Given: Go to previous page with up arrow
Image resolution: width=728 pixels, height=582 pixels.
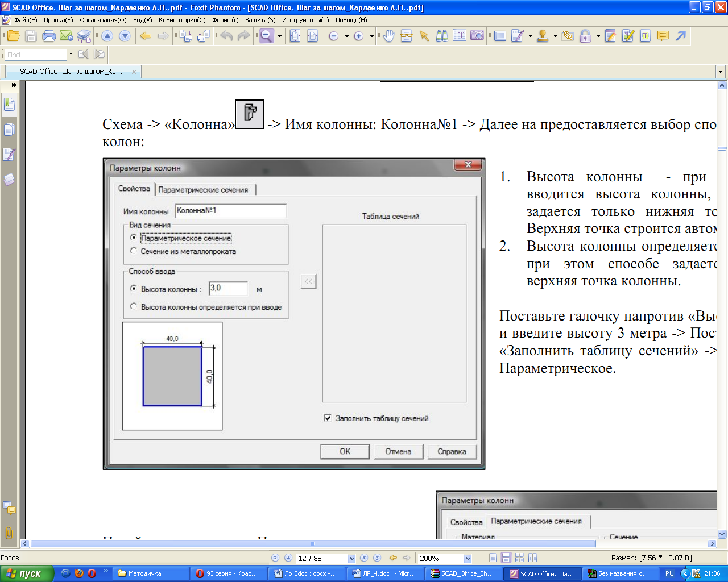Looking at the screenshot, I should [x=107, y=36].
